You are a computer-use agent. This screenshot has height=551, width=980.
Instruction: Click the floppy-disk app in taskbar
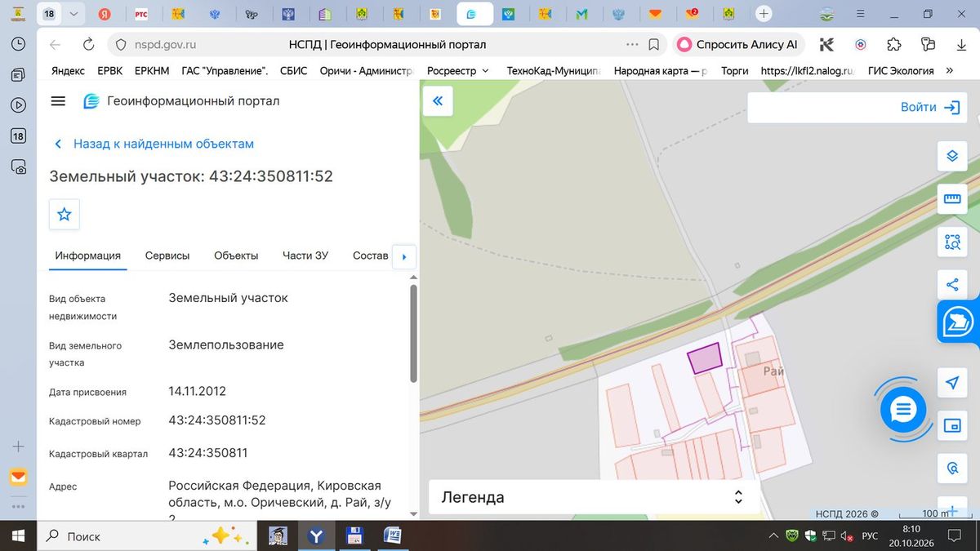tap(354, 536)
